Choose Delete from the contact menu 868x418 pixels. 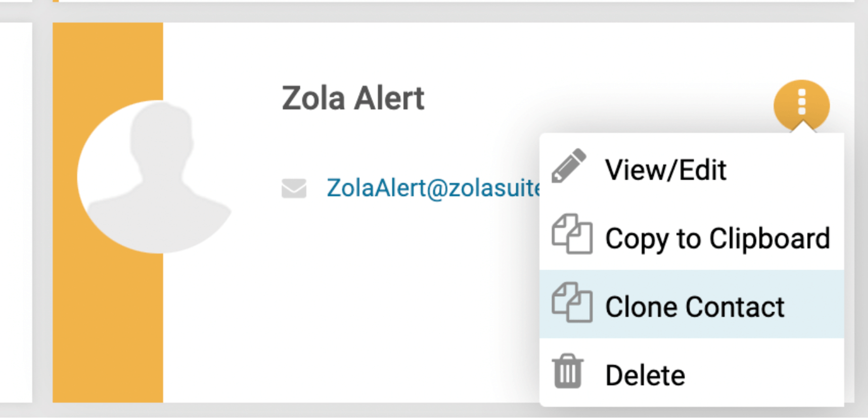(692, 372)
